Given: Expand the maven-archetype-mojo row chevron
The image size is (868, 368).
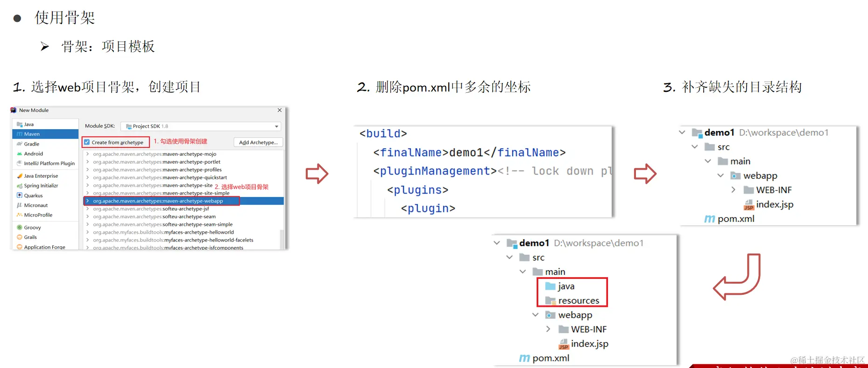Looking at the screenshot, I should 87,154.
